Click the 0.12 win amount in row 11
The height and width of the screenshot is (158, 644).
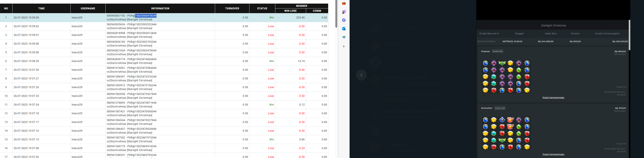[302, 105]
